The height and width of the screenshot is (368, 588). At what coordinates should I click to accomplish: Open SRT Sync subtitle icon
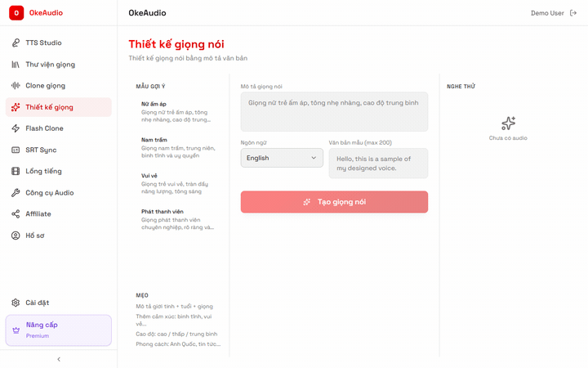(16, 150)
